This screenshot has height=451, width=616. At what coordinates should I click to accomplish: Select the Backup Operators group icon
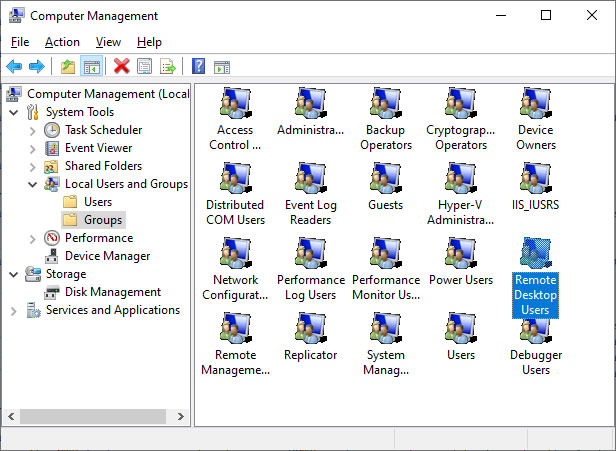click(385, 103)
